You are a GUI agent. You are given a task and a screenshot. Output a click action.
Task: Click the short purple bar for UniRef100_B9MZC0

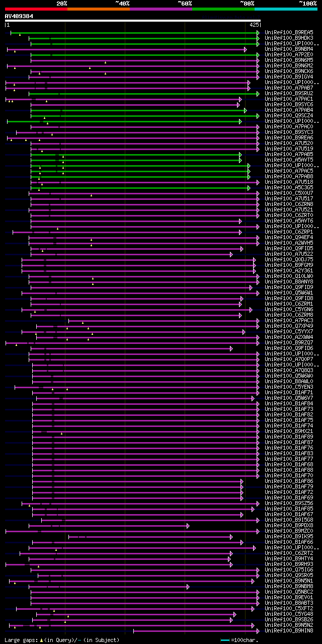pos(132,531)
